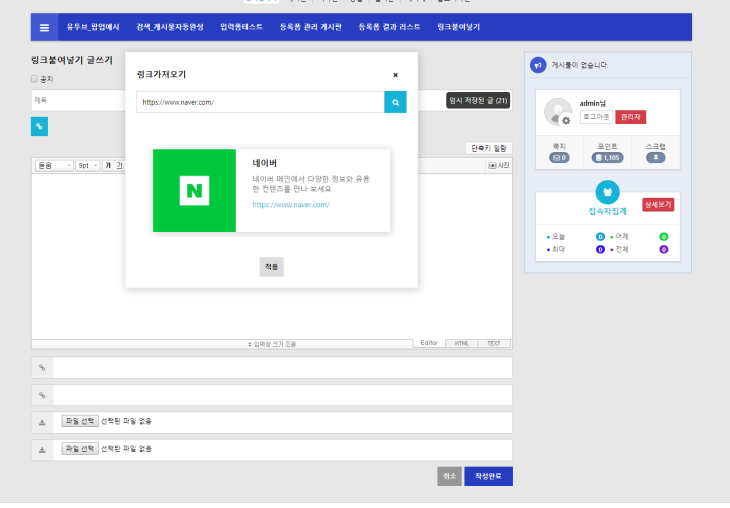
Task: Click the megaphone notice icon
Action: [x=538, y=65]
